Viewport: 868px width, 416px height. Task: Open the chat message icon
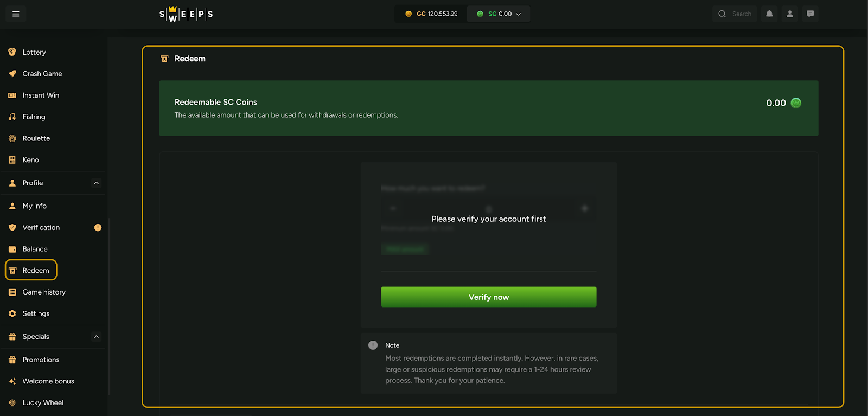(x=810, y=14)
